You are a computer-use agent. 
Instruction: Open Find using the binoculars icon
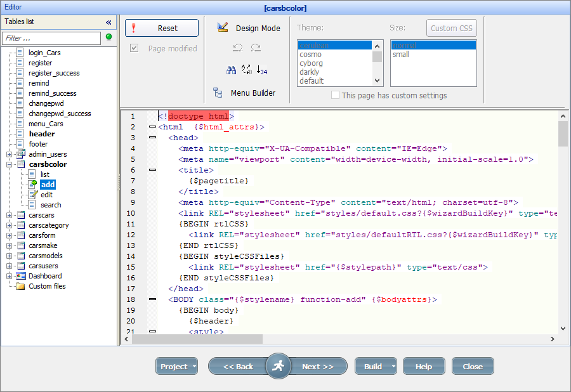(x=232, y=70)
